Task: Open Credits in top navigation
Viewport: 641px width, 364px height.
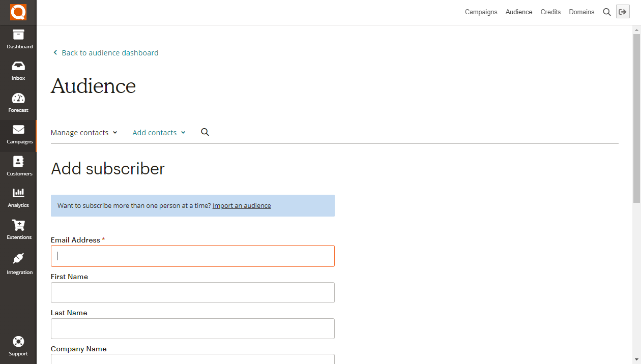Action: point(550,12)
